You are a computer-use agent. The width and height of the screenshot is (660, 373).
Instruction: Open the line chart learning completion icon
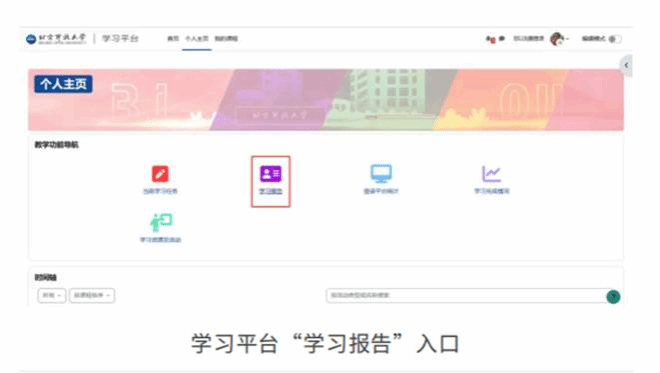[491, 173]
